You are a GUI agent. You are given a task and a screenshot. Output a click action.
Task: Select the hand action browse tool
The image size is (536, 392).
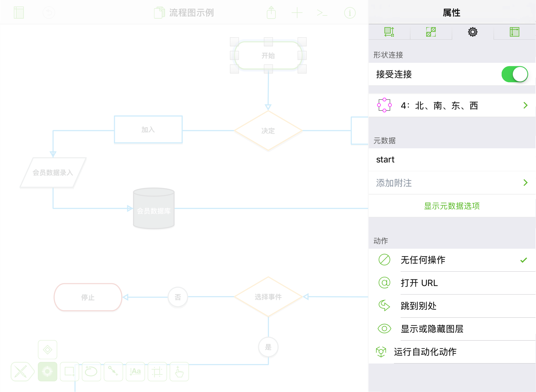coord(179,372)
